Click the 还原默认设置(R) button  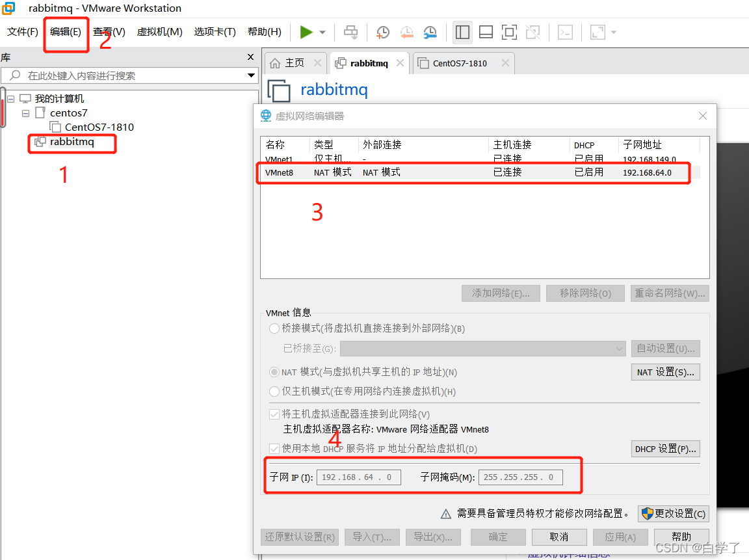pyautogui.click(x=300, y=537)
